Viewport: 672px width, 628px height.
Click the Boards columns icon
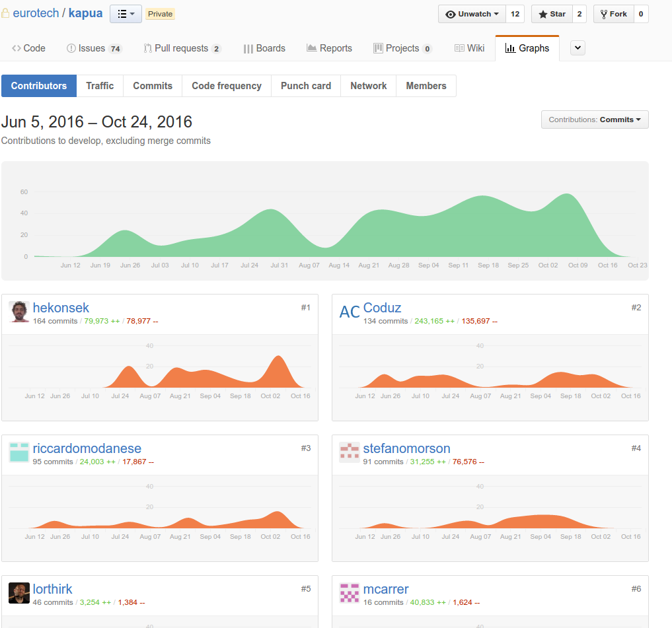[x=248, y=49]
